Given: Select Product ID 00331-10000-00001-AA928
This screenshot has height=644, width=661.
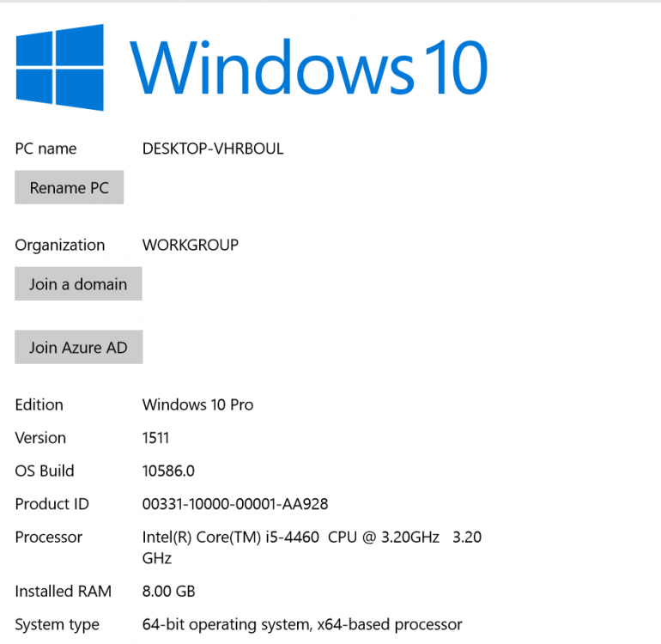Looking at the screenshot, I should tap(235, 504).
